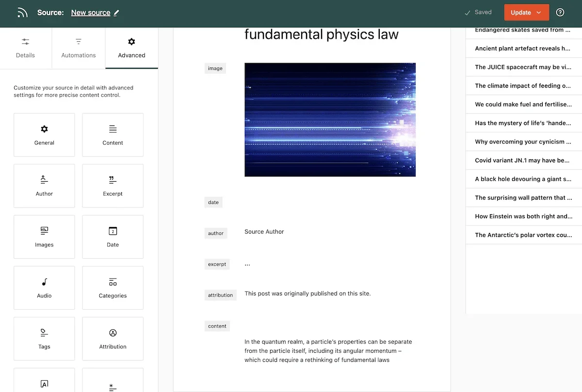
Task: Select 'How Einstein was both right' article
Action: point(524,216)
